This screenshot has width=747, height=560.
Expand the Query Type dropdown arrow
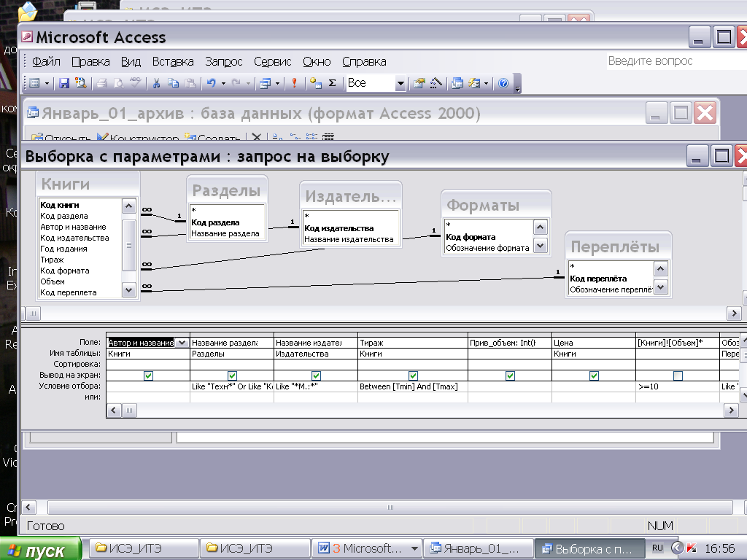click(x=277, y=83)
